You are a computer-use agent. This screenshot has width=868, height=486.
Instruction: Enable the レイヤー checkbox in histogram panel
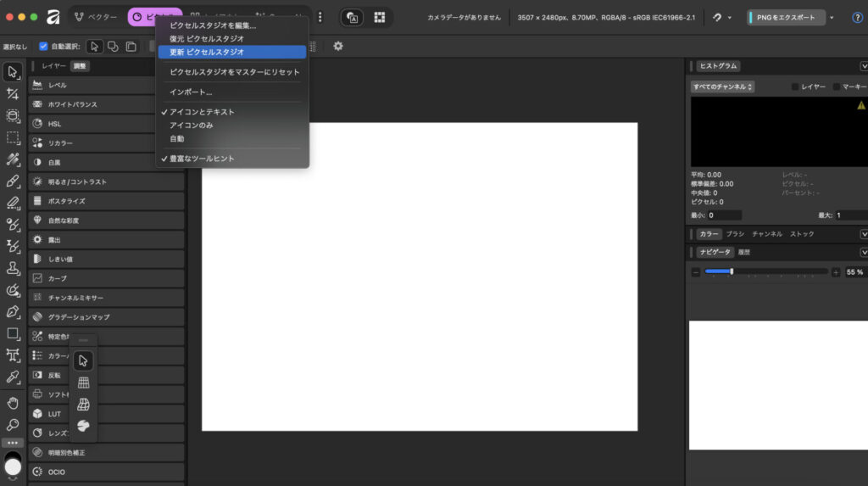click(x=795, y=87)
